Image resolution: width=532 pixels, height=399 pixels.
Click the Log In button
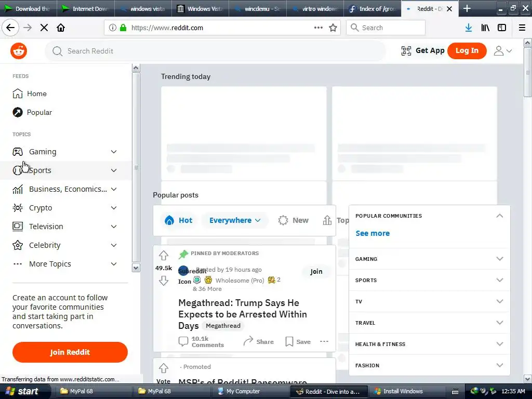(x=467, y=51)
